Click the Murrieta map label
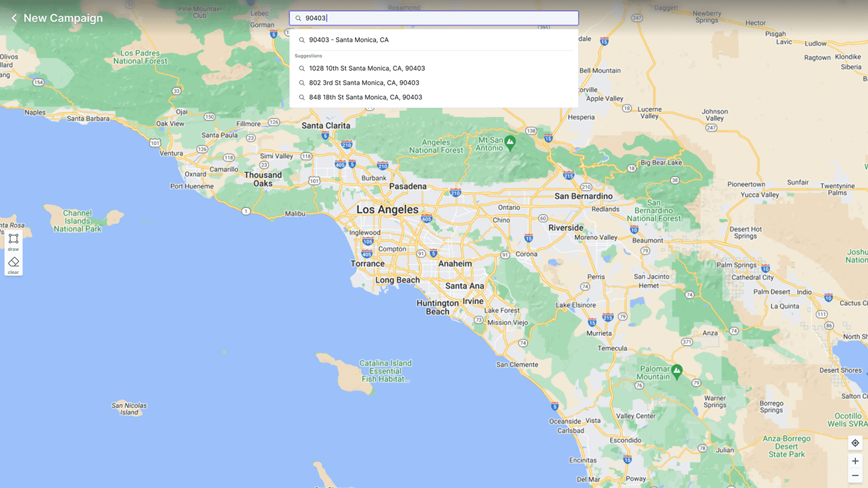The image size is (868, 488). pyautogui.click(x=599, y=333)
